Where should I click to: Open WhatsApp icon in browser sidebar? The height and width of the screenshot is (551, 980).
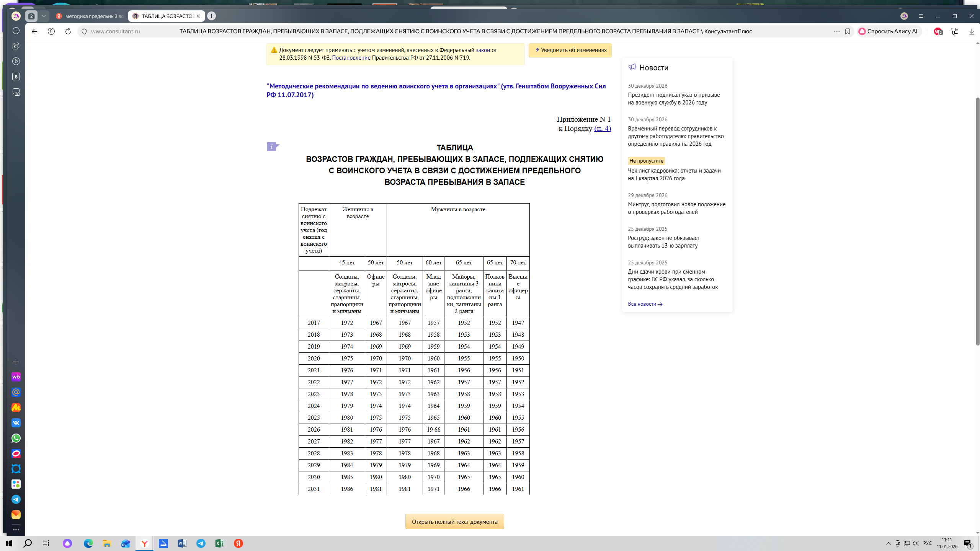point(16,438)
